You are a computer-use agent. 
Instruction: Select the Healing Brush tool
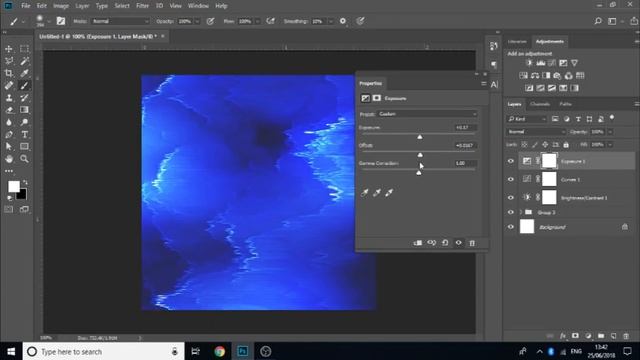click(x=9, y=86)
